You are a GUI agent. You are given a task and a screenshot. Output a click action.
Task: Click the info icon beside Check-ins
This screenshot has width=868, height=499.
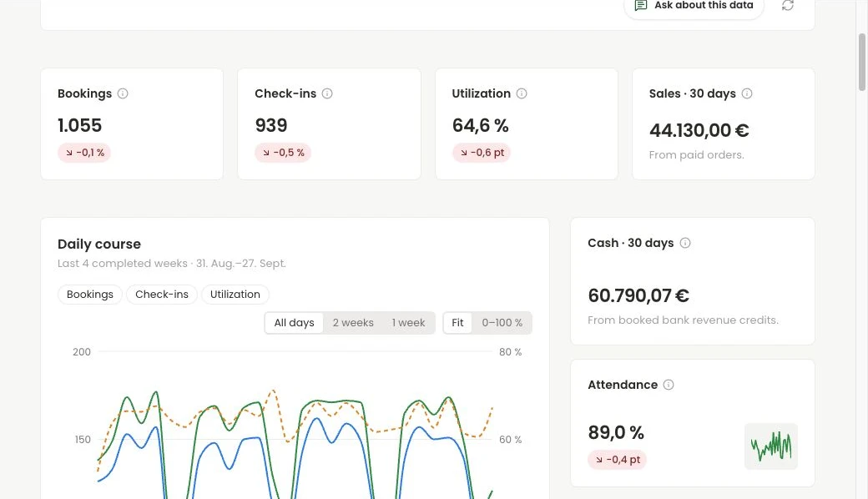[x=327, y=93]
